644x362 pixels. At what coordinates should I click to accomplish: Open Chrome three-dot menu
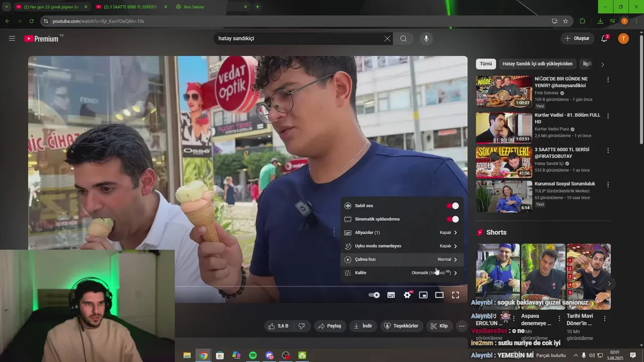[x=636, y=21]
